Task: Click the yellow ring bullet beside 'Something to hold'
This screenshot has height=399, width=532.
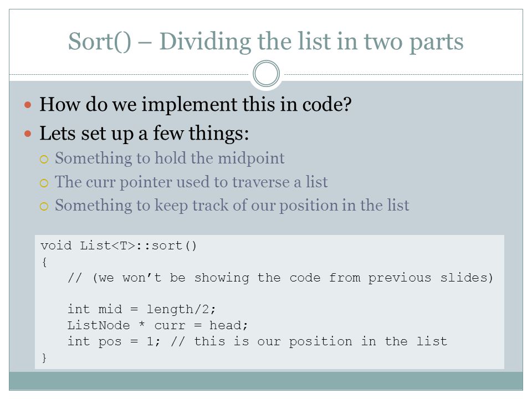Action: coord(44,159)
